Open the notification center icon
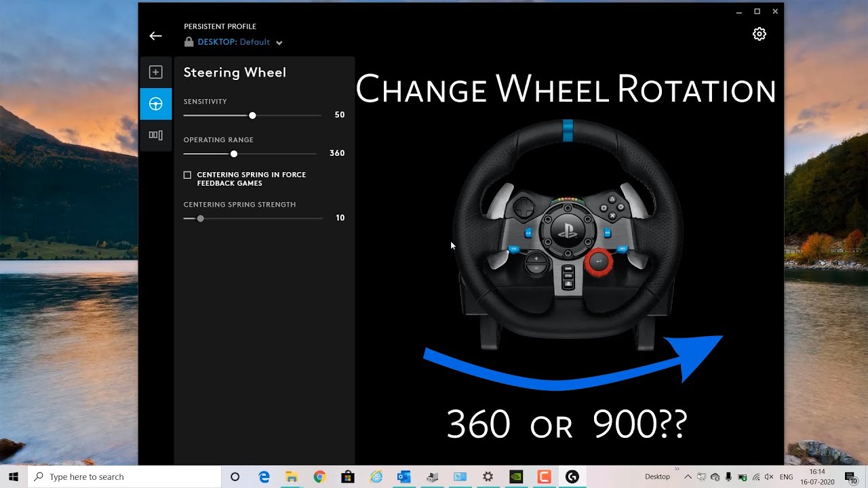The image size is (868, 488). 850,477
